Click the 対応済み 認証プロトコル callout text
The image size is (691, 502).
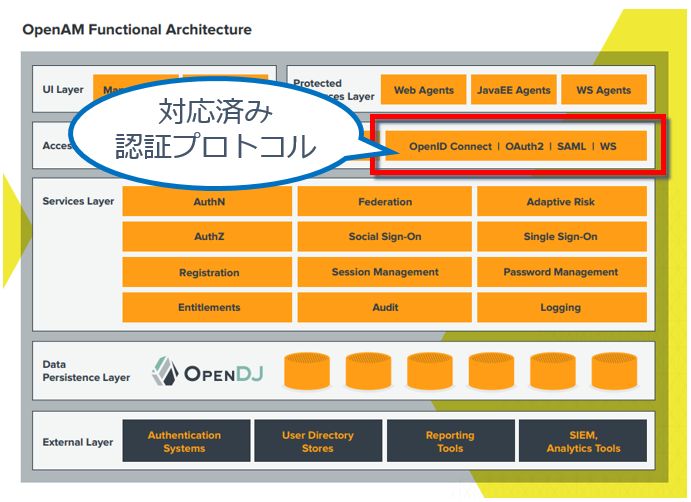tap(215, 128)
